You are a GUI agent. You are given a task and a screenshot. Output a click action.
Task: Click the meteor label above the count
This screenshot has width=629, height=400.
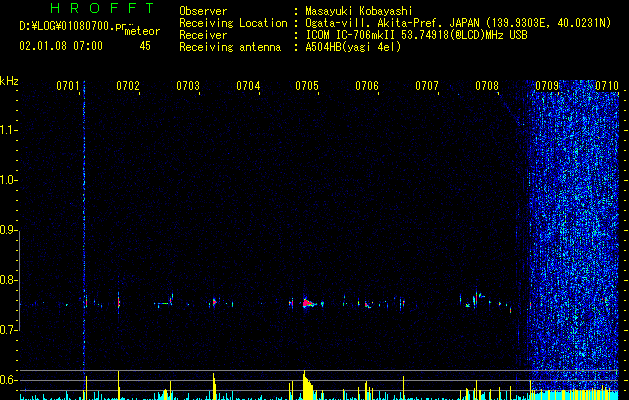coord(142,31)
